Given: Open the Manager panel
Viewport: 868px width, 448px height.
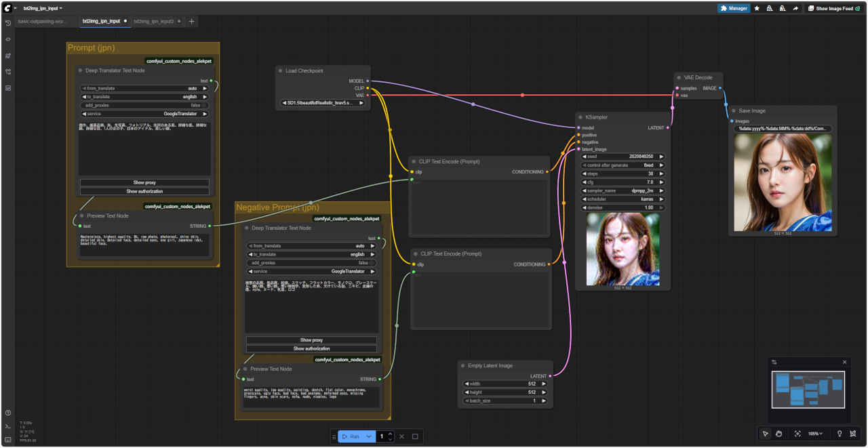Looking at the screenshot, I should (734, 8).
